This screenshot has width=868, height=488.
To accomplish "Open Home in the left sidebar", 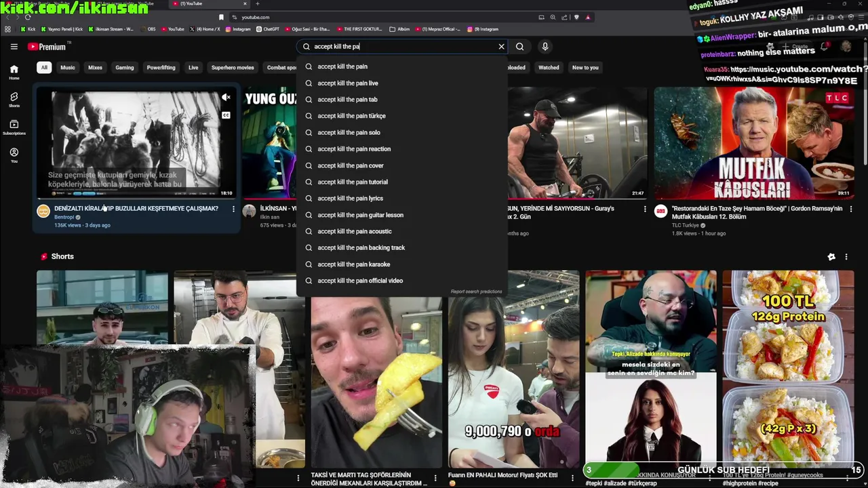I will pos(14,72).
